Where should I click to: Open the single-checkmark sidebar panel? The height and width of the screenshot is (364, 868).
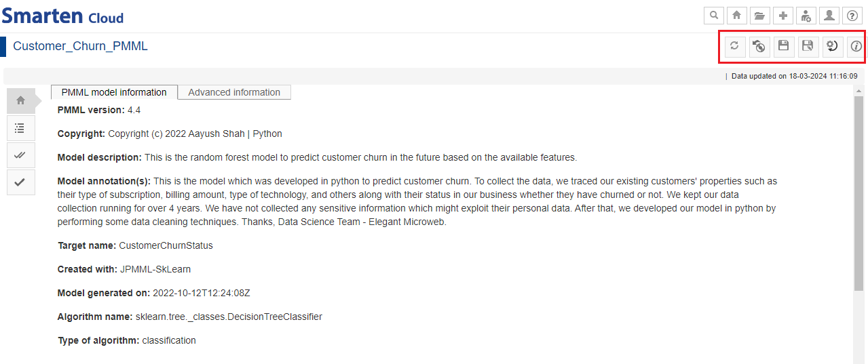click(20, 182)
